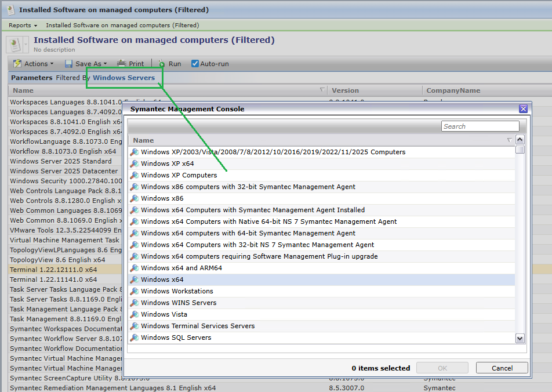Click the disabled OK button
The image size is (552, 392).
(442, 368)
